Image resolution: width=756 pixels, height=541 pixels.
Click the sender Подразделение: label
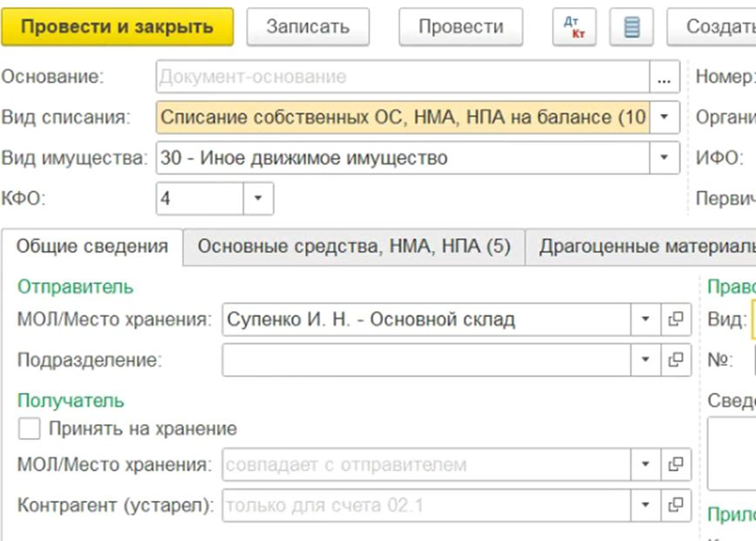coord(90,360)
